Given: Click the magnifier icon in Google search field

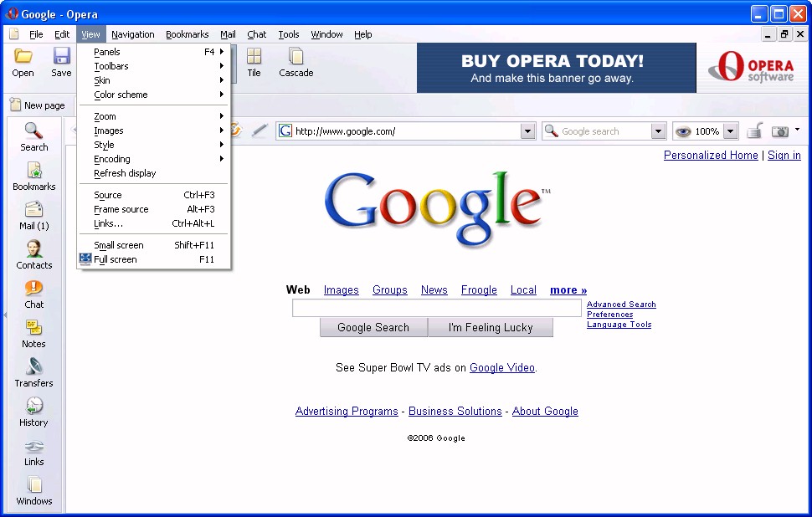Looking at the screenshot, I should coord(552,131).
